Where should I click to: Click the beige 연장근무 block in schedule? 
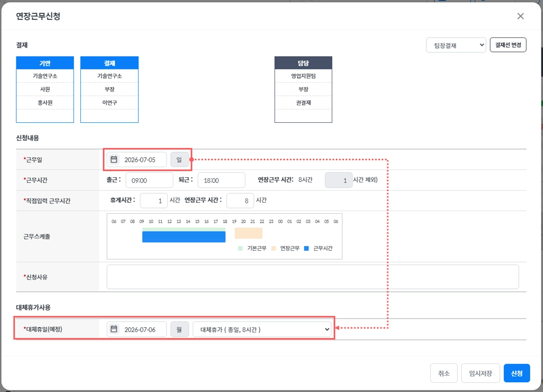click(x=249, y=233)
